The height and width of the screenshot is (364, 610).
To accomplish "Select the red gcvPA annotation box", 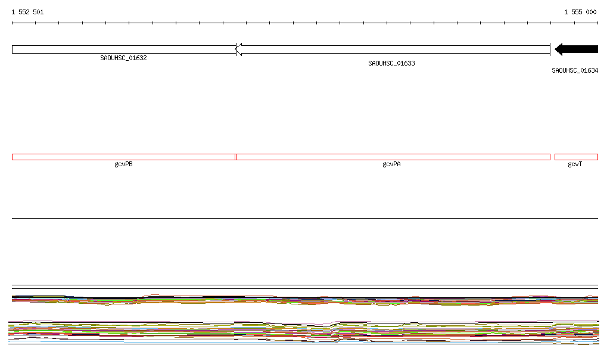I will click(393, 157).
